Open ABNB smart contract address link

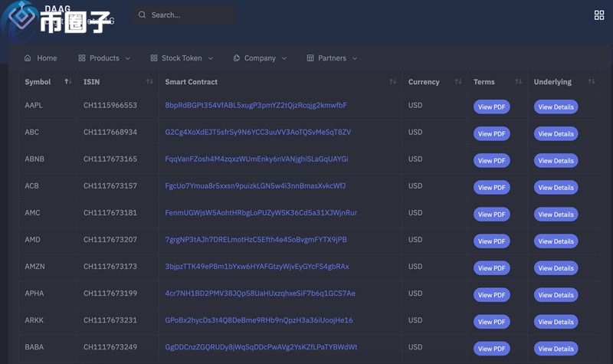(x=257, y=159)
